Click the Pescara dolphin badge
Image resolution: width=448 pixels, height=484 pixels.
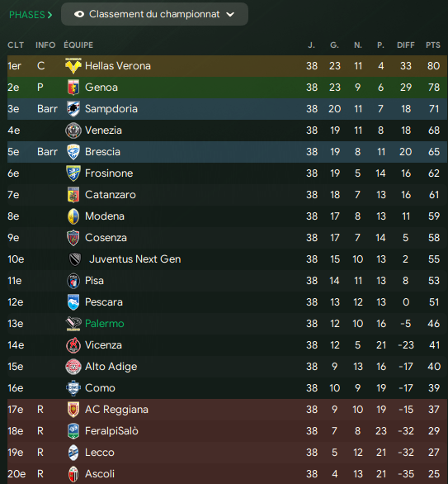click(x=73, y=302)
